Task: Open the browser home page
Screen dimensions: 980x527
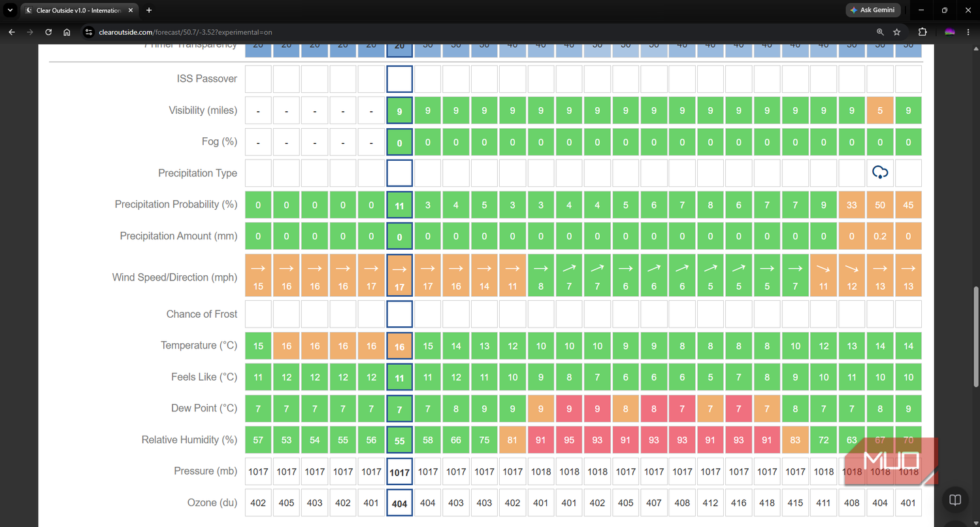Action: [x=67, y=32]
